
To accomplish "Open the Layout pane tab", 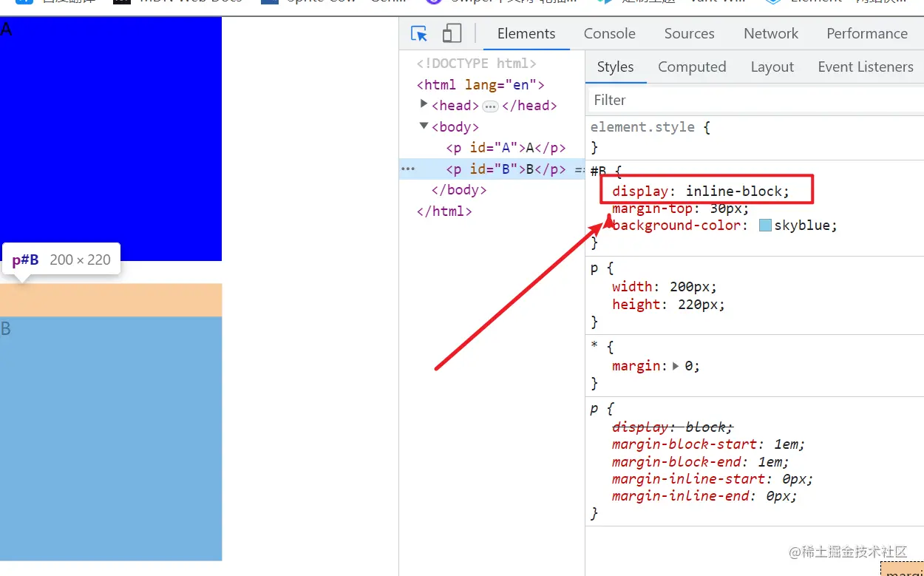I will pos(772,67).
